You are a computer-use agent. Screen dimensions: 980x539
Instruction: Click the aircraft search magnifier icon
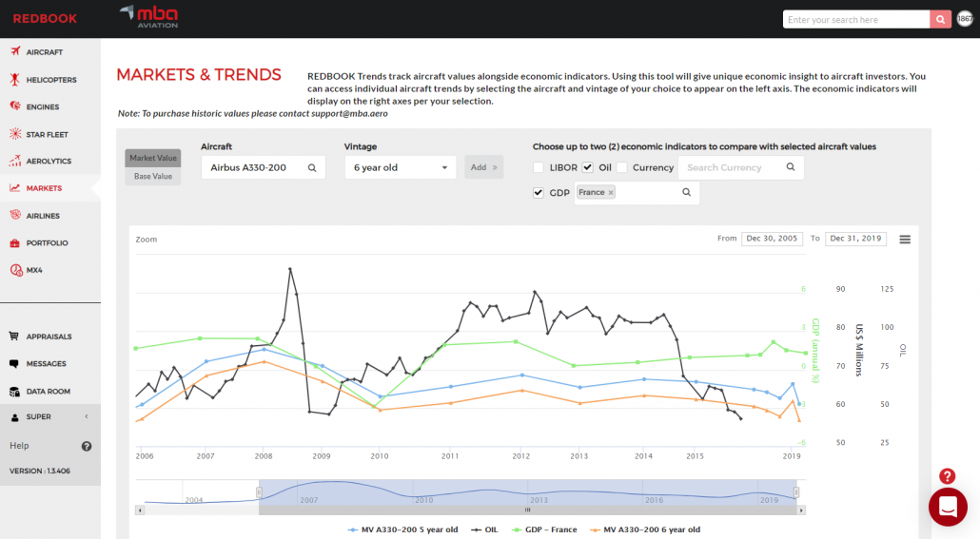coord(312,167)
